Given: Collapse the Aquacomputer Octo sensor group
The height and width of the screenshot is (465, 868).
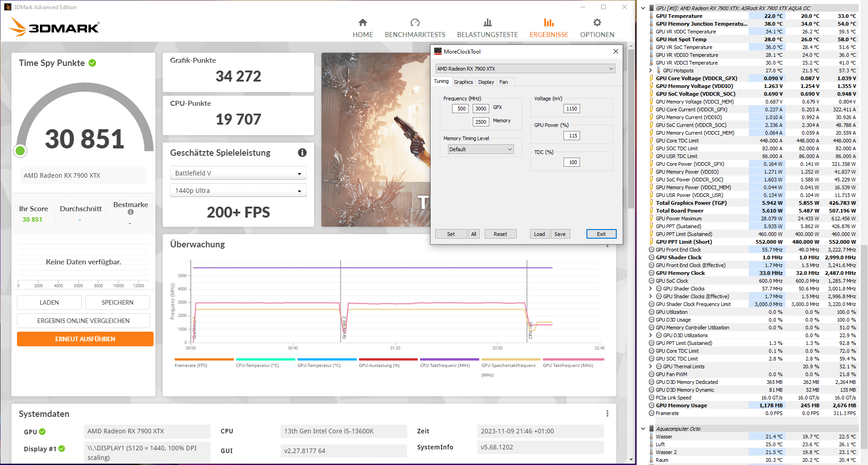Looking at the screenshot, I should 643,429.
